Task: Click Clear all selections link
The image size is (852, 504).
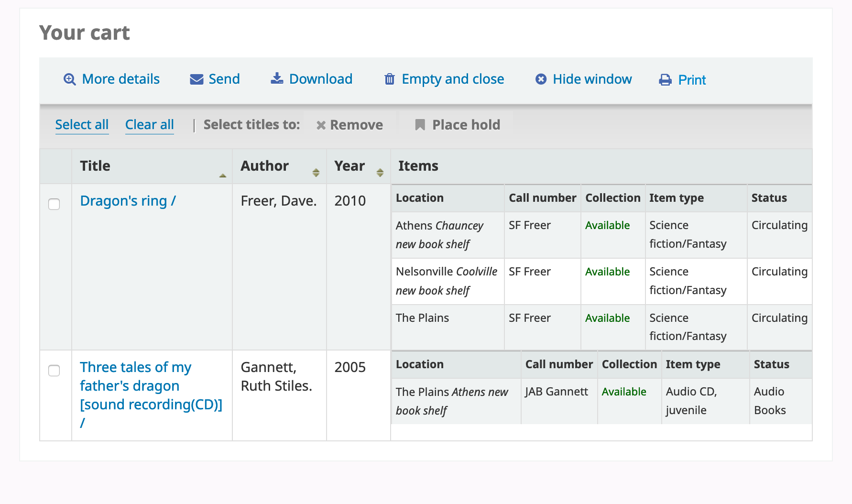Action: point(149,125)
